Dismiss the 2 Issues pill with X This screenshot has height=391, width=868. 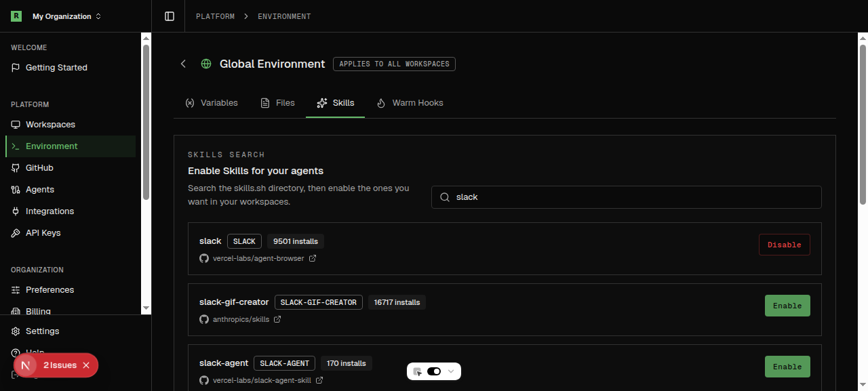click(86, 365)
